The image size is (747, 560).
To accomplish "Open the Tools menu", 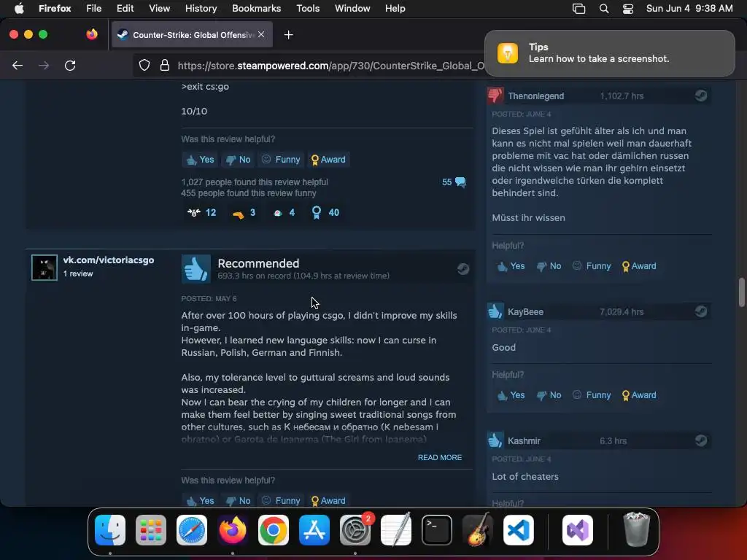I will [308, 9].
